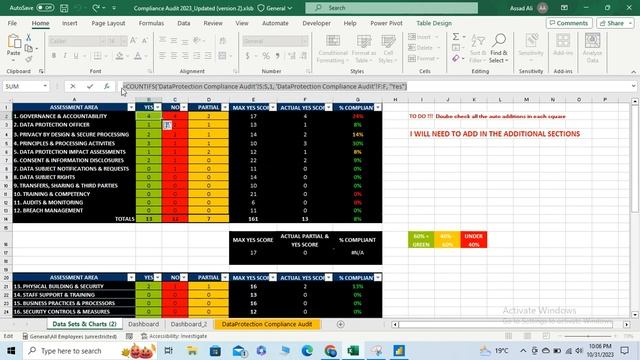The height and width of the screenshot is (360, 640).
Task: Open filter dropdown for ACTUAL YES SCORE row 20
Action: [x=329, y=278]
